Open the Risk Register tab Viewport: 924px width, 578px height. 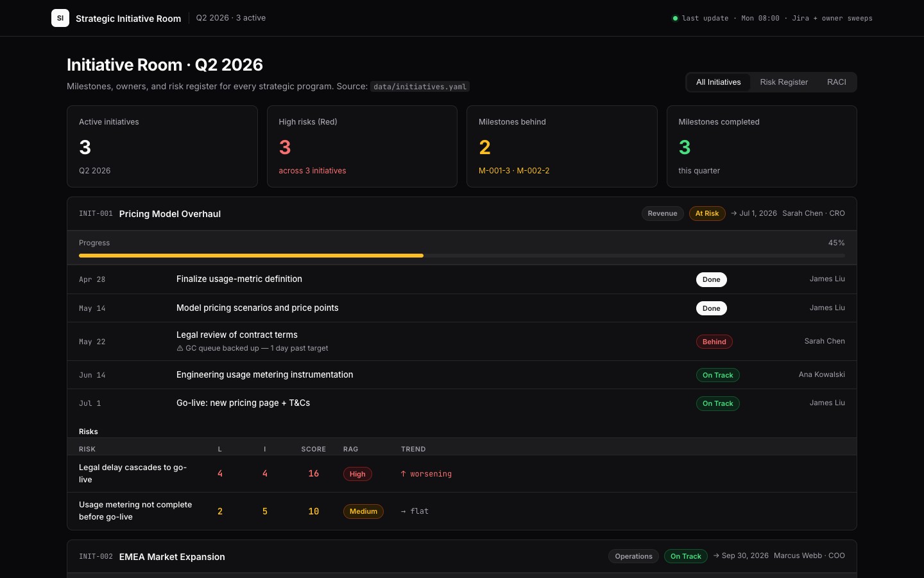784,82
